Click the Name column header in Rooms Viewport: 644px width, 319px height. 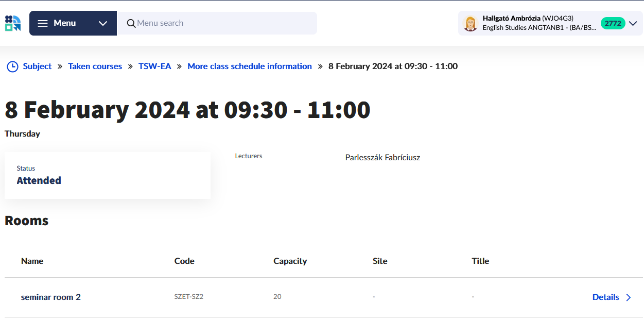click(x=32, y=261)
